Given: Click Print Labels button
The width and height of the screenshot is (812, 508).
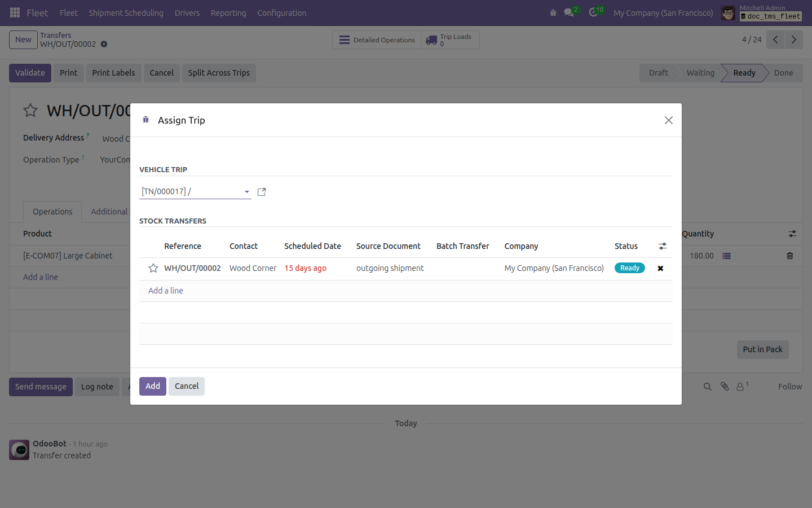Looking at the screenshot, I should click(113, 73).
